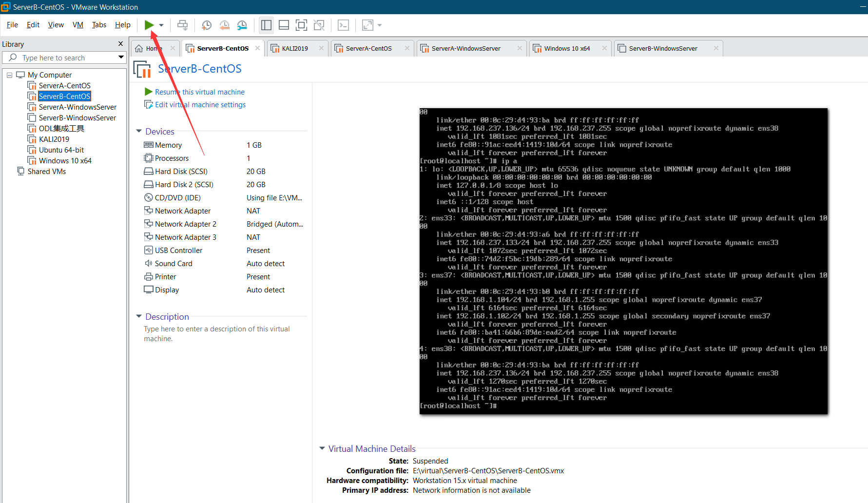Open the console view toolbar icon
This screenshot has width=868, height=503.
343,25
